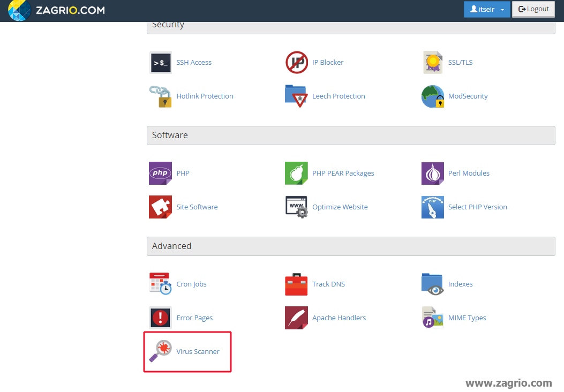Open the itseir user dropdown menu
564x392 pixels.
coord(487,9)
